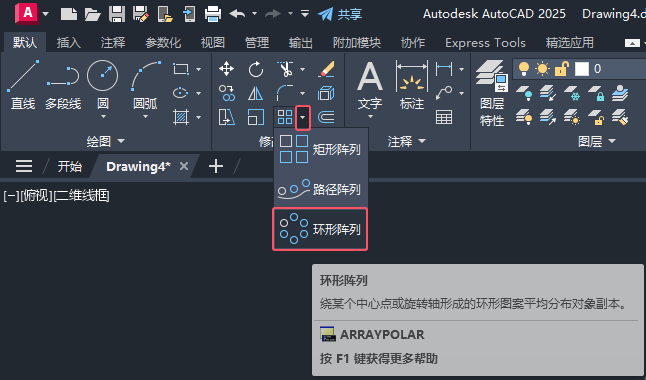The width and height of the screenshot is (646, 380).
Task: Expand the 图层 panel
Action: (x=597, y=141)
